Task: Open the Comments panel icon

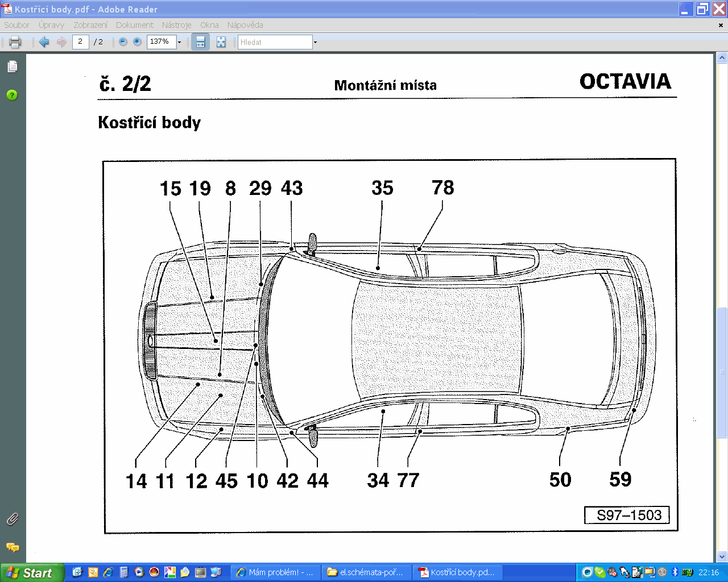Action: pos(12,547)
